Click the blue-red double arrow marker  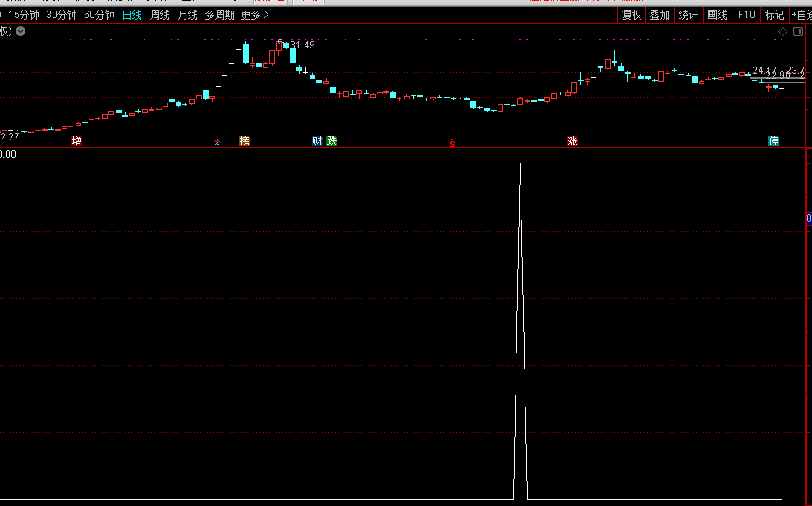(217, 142)
